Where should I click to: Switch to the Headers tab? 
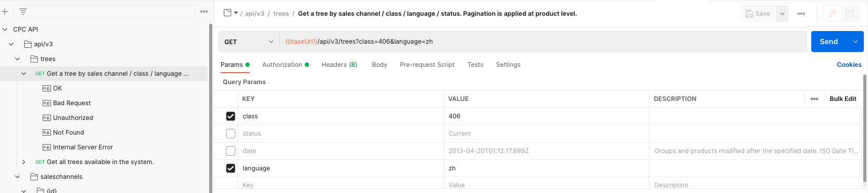pos(339,65)
